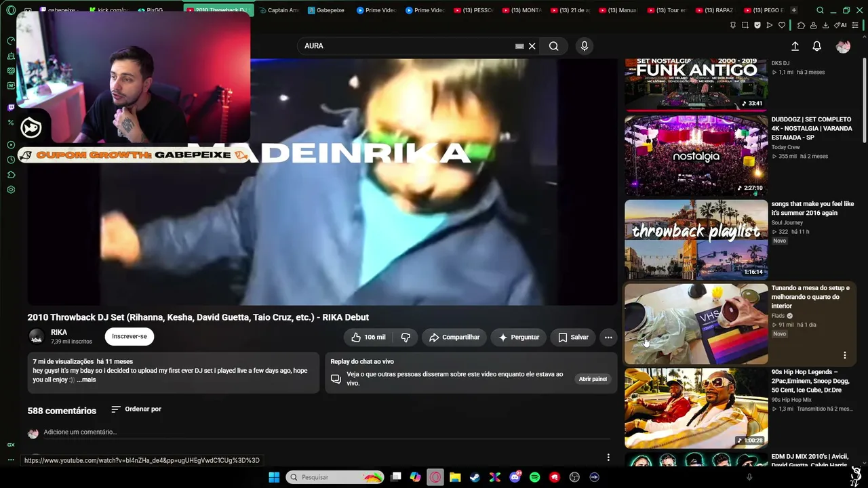868x488 pixels.
Task: Open Opera GX sidebar settings gear
Action: pos(11,190)
